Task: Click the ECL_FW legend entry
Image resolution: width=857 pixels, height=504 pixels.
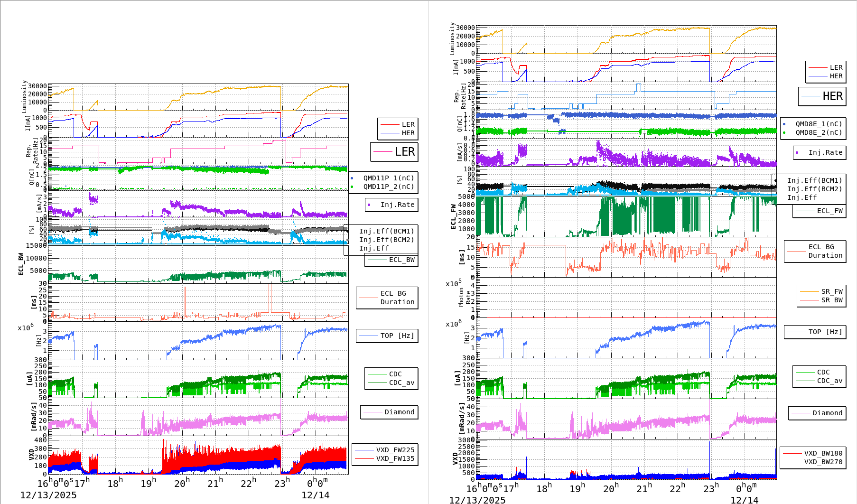Action: point(819,211)
